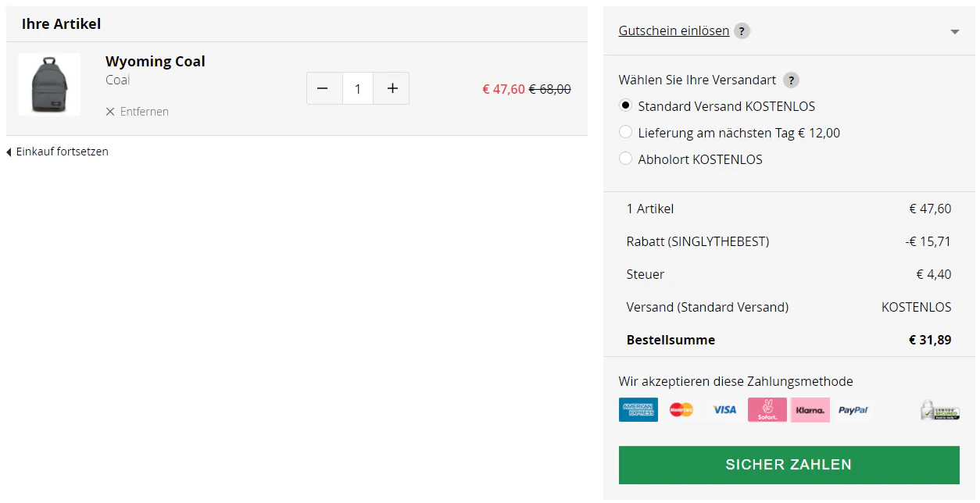This screenshot has width=980, height=503.
Task: Click the Visa payment icon
Action: pos(724,410)
